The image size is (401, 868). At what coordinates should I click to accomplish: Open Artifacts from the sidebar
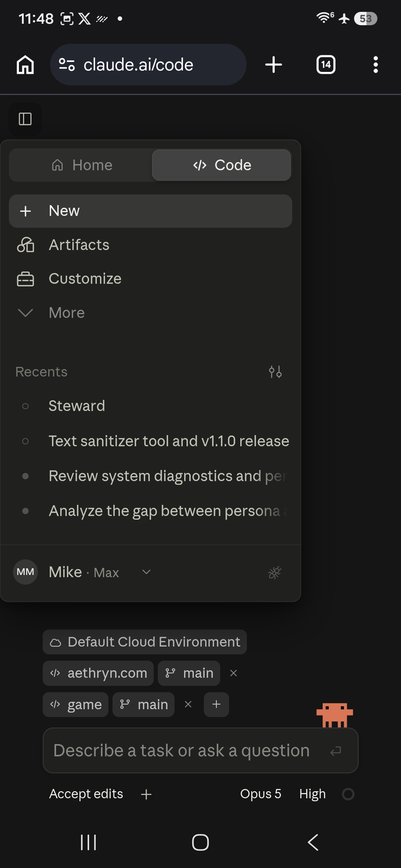pos(150,245)
